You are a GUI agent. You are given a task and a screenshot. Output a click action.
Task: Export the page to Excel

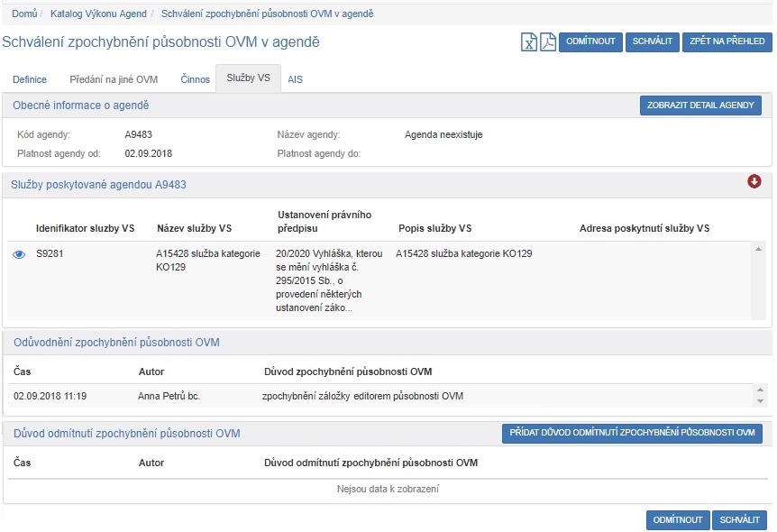[x=529, y=42]
